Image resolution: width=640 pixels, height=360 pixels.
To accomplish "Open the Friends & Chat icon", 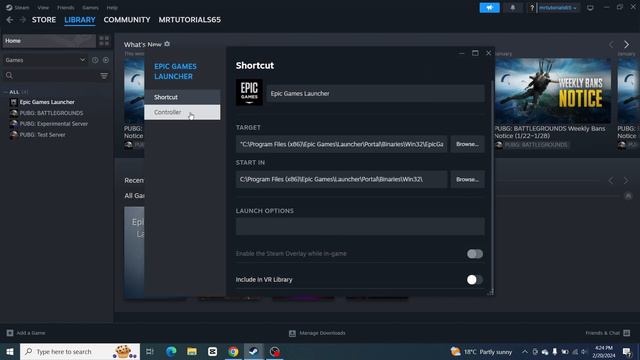I will [x=627, y=333].
